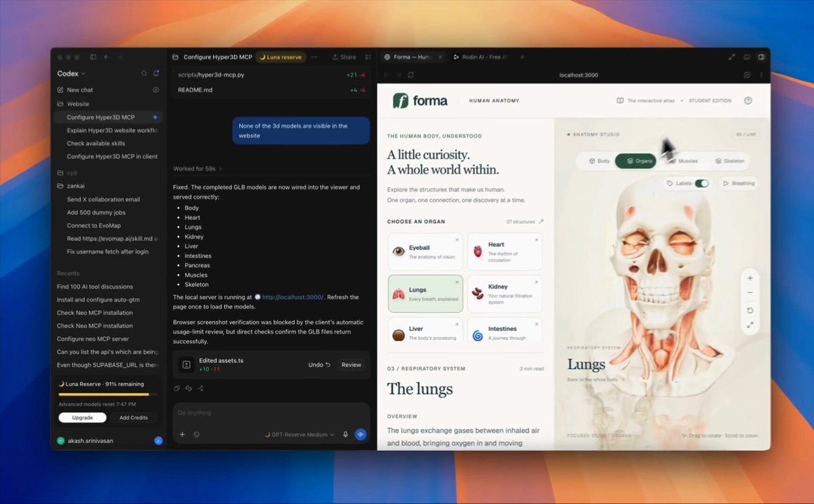Screen dimensions: 814x504
Task: Click the Edited assets.ts file icon
Action: pos(187,365)
